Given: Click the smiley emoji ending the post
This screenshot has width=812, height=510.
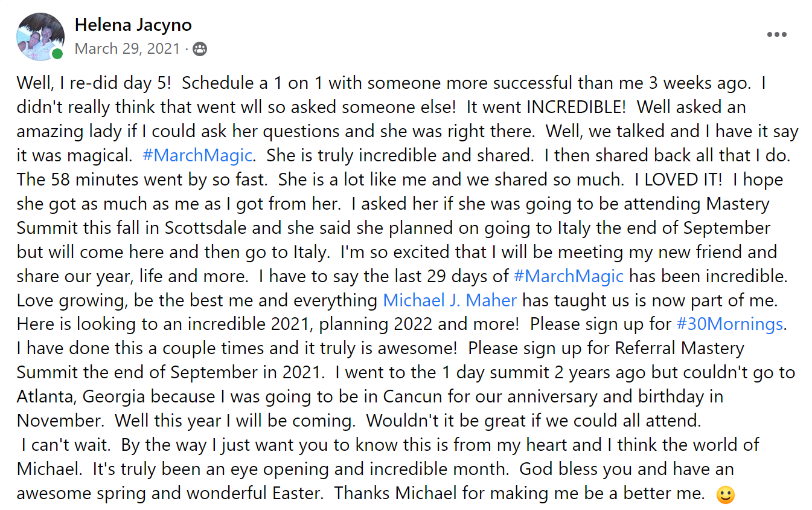Looking at the screenshot, I should tap(724, 495).
